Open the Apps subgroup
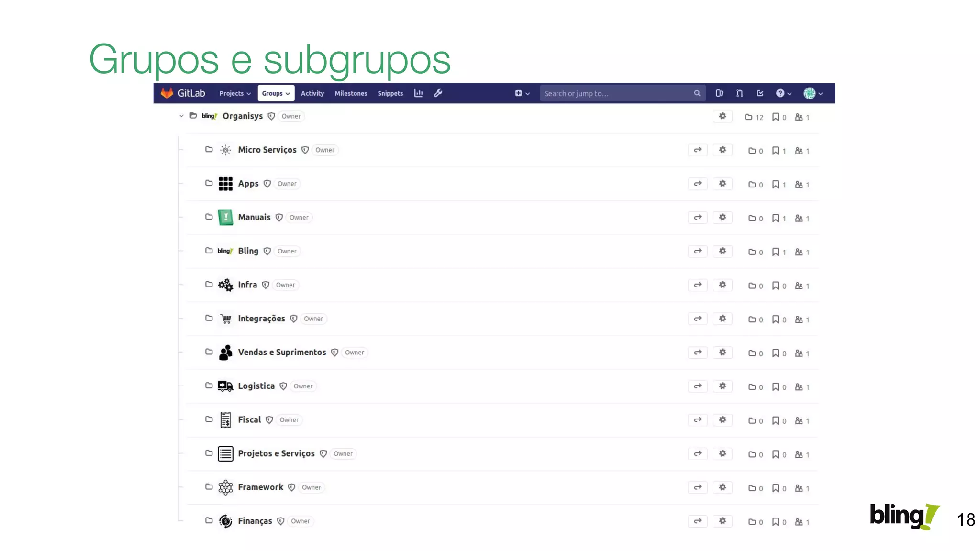The image size is (980, 551). tap(248, 184)
